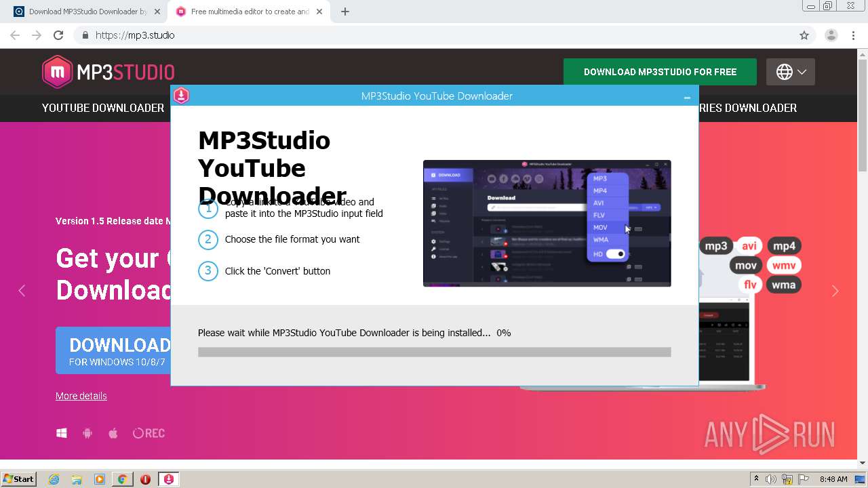The width and height of the screenshot is (868, 488).
Task: Click the Apple platform icon on webpage
Action: 113,433
